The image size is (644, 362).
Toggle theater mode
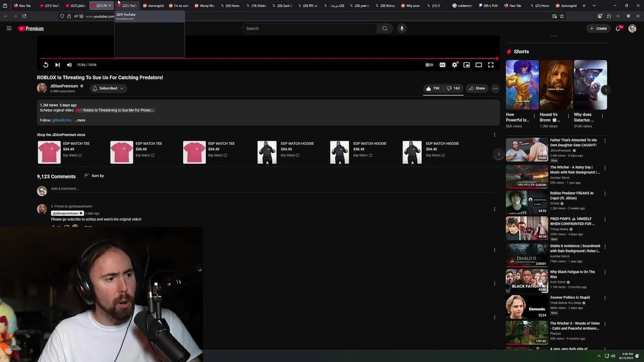pos(479,65)
